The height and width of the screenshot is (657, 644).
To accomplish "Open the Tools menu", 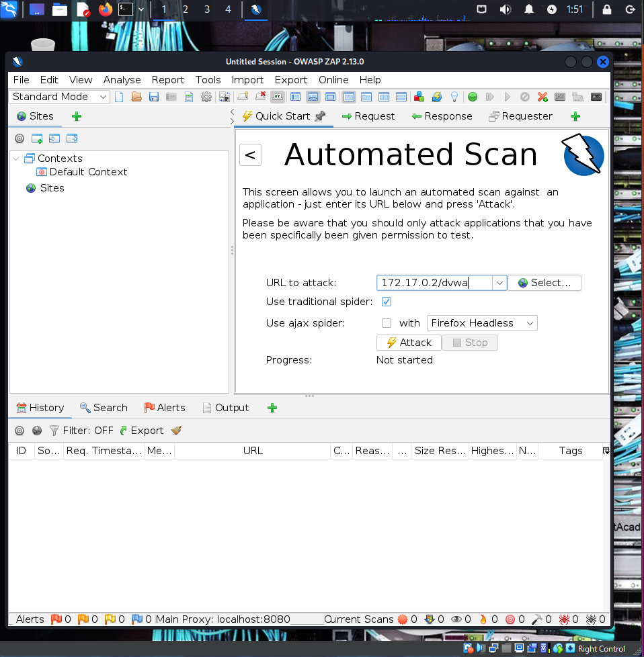I will pos(208,80).
